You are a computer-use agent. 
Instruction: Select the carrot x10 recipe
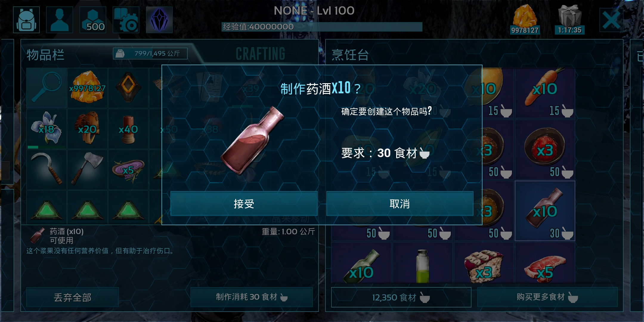(545, 93)
